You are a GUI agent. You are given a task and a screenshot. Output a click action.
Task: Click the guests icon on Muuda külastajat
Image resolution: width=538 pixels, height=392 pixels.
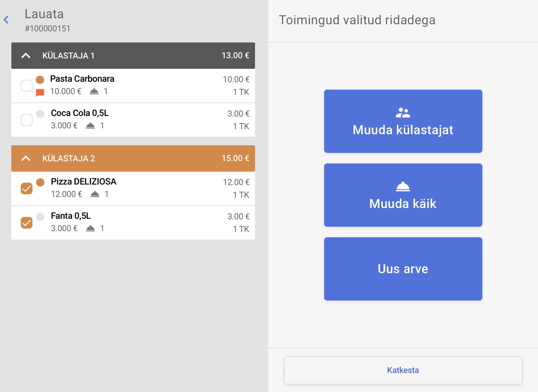pyautogui.click(x=403, y=113)
